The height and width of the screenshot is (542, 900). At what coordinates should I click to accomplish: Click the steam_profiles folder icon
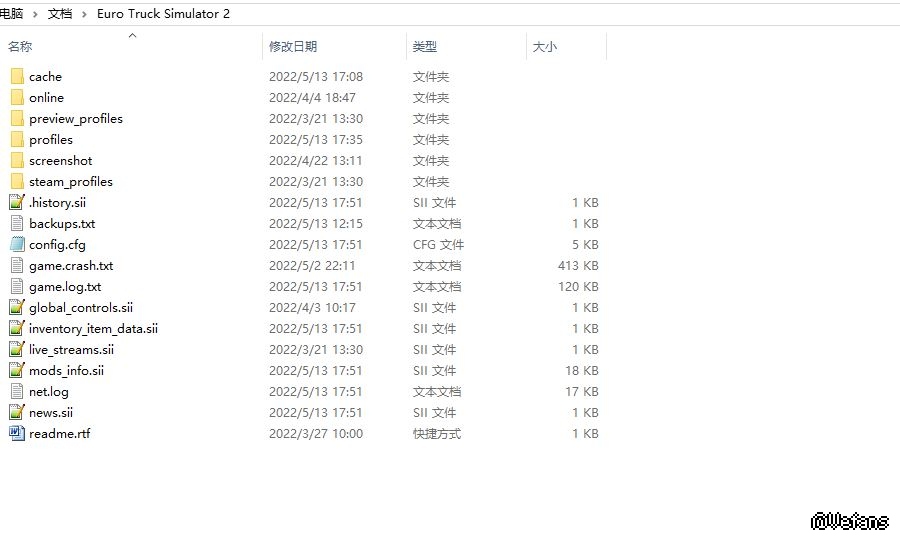pyautogui.click(x=17, y=182)
